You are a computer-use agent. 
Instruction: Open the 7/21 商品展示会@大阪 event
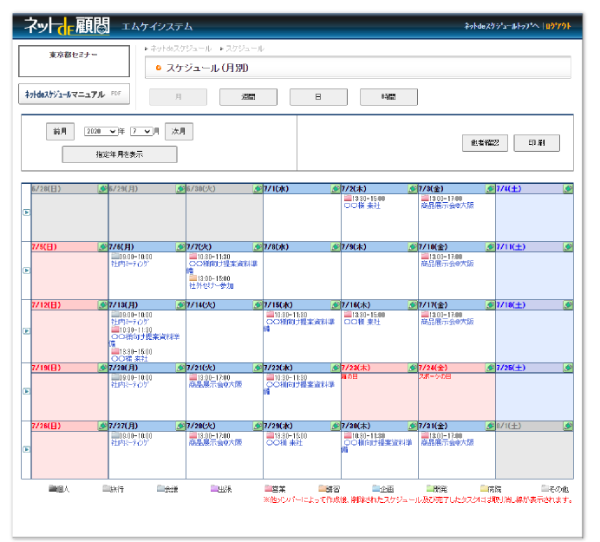click(215, 384)
